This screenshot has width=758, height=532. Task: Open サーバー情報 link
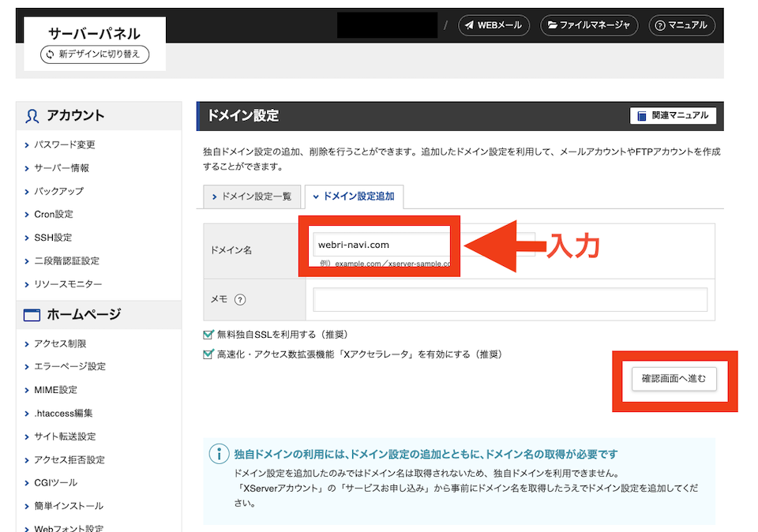pos(62,167)
